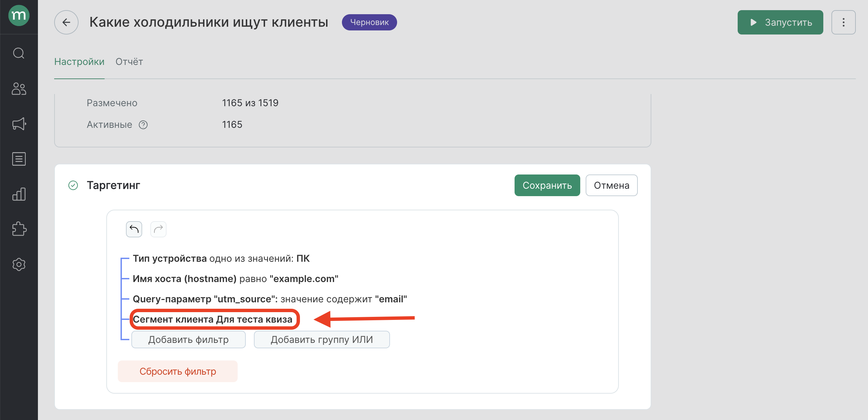Click the Черновик status badge
The width and height of the screenshot is (868, 420).
pyautogui.click(x=369, y=22)
